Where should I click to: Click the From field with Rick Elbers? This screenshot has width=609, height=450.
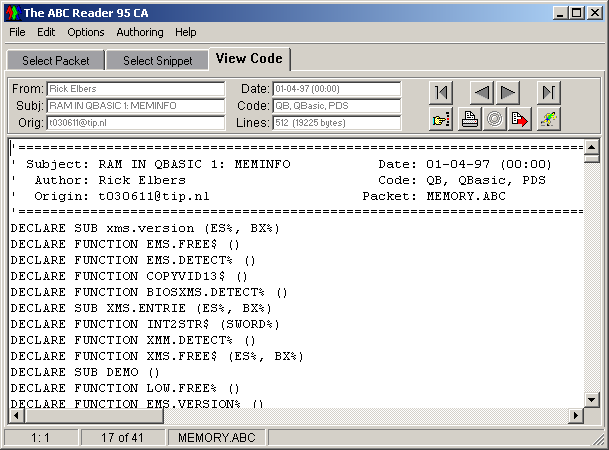point(135,89)
